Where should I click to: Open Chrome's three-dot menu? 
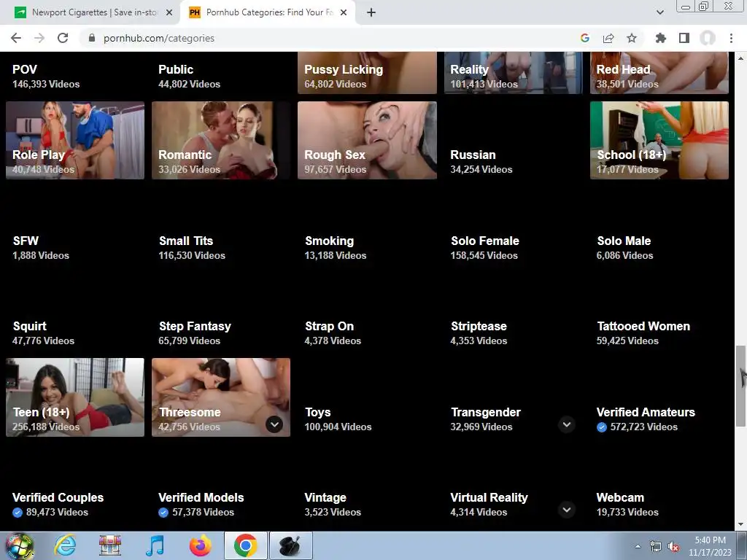[731, 38]
